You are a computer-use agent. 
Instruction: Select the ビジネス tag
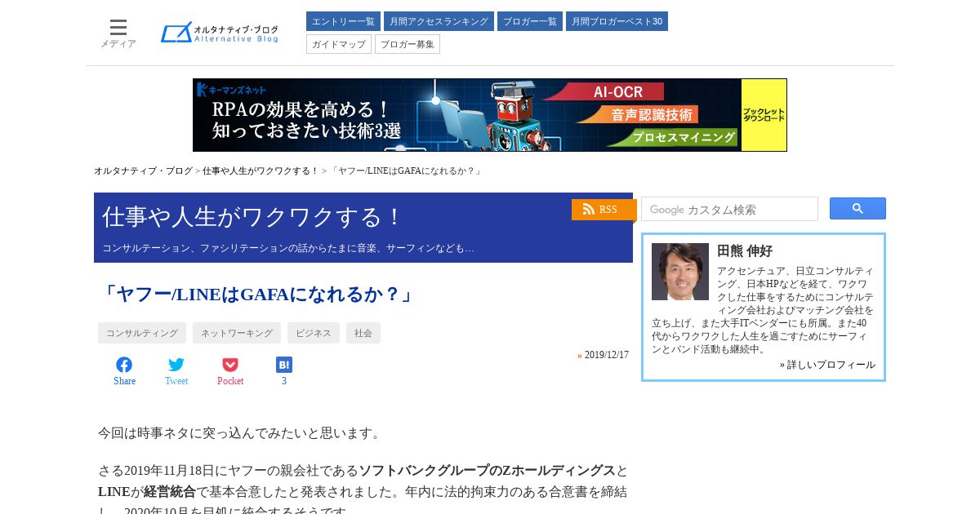coord(314,333)
